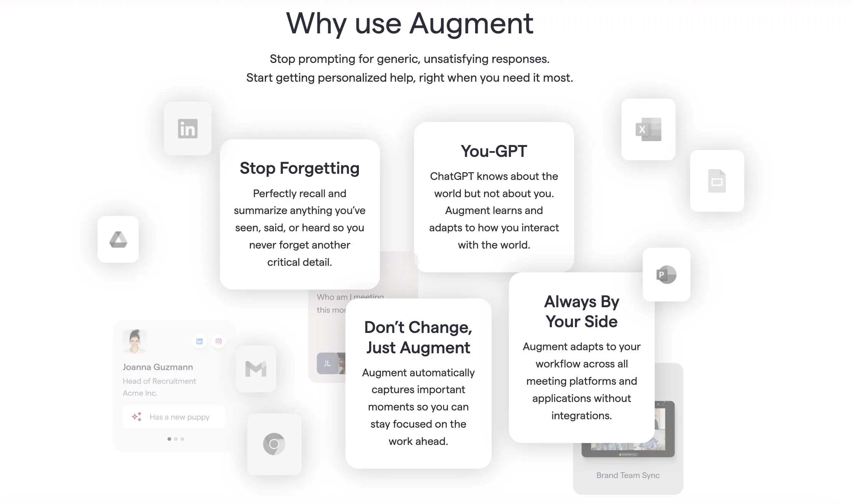
Task: Select the Gmail icon
Action: click(x=256, y=368)
